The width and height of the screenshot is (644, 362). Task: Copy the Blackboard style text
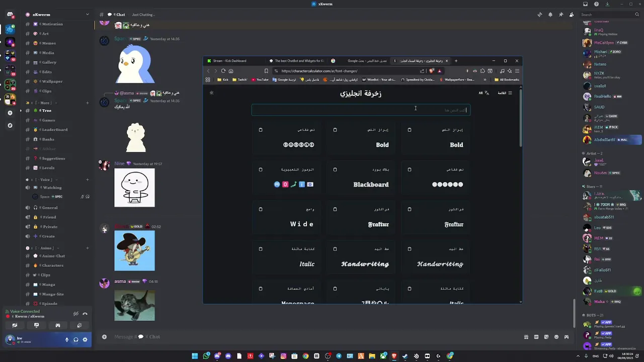pos(335,169)
